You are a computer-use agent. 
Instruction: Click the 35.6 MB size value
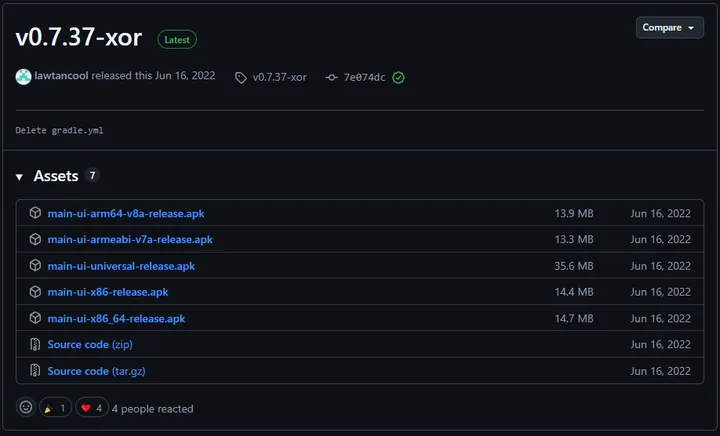click(x=574, y=266)
